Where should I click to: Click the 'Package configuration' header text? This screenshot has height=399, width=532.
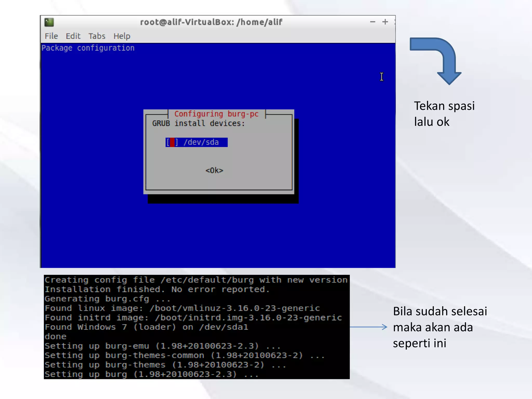pos(88,48)
